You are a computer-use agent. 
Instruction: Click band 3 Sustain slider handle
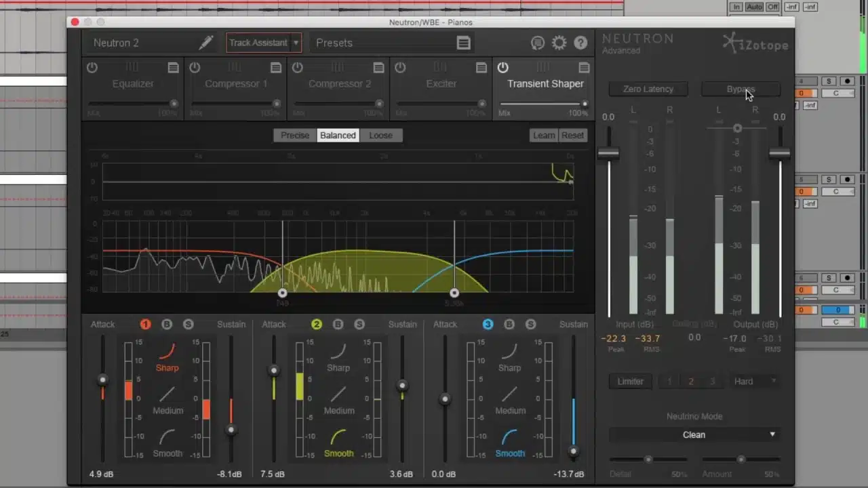(574, 451)
